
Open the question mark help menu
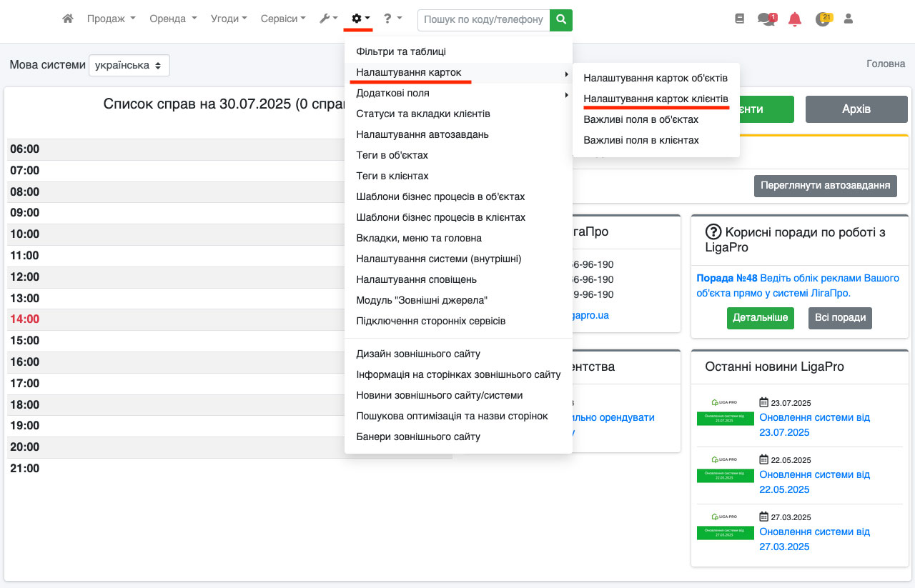[x=392, y=19]
